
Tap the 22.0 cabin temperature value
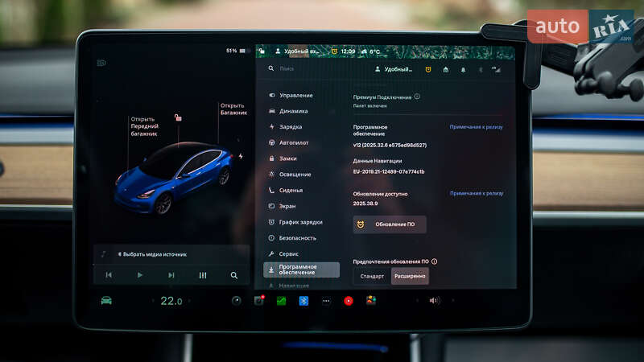[x=171, y=301]
